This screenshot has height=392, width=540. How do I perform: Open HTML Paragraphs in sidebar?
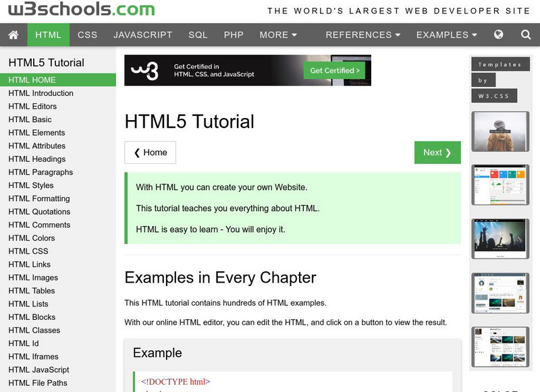click(x=58, y=172)
